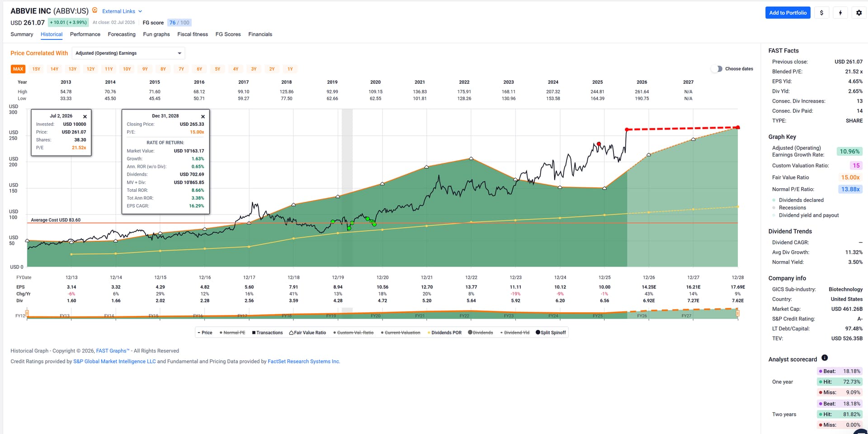Toggle Dividend Yld in the legend
The image size is (868, 434).
pos(514,333)
